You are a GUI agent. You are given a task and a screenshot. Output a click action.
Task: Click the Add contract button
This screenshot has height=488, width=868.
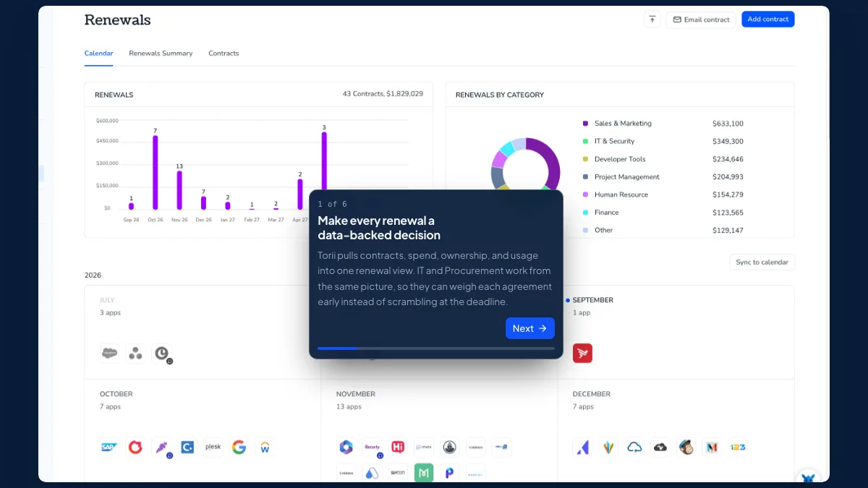point(768,20)
